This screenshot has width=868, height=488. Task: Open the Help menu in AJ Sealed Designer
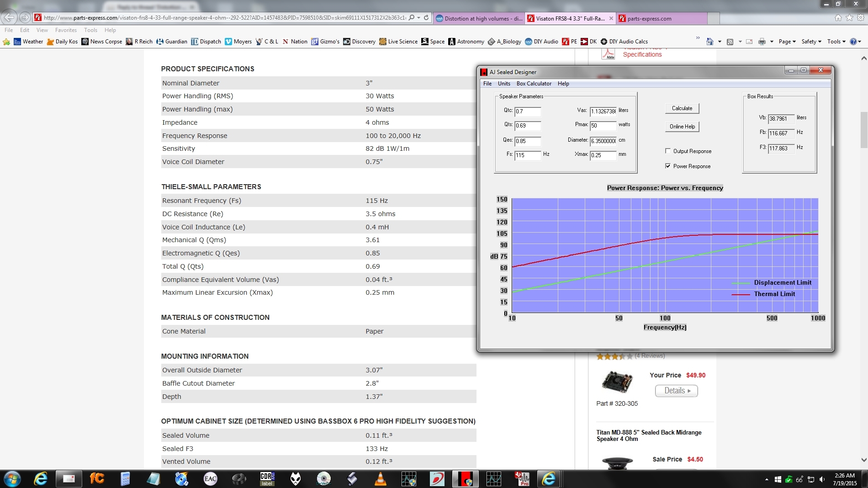coord(563,84)
